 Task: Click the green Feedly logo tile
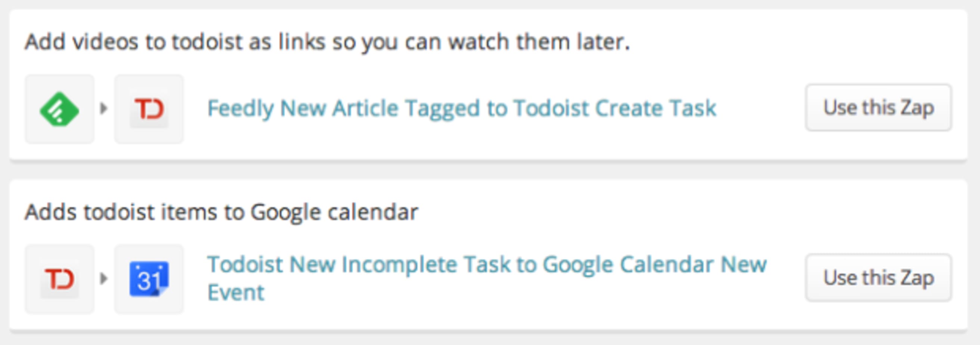pyautogui.click(x=61, y=109)
